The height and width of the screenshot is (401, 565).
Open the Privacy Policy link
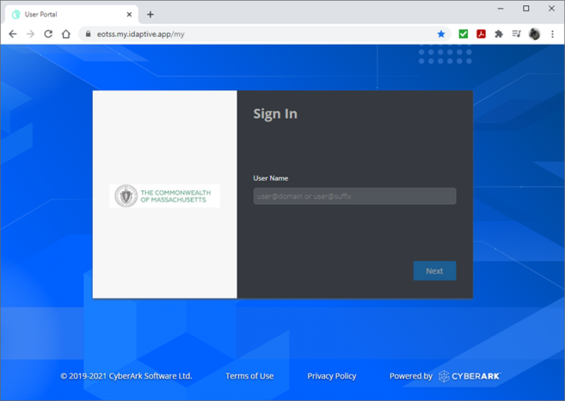(x=332, y=376)
